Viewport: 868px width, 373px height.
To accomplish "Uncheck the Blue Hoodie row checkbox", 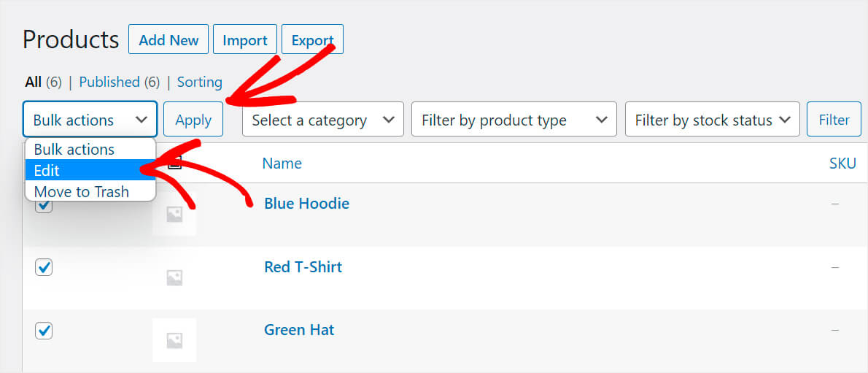I will coord(44,206).
